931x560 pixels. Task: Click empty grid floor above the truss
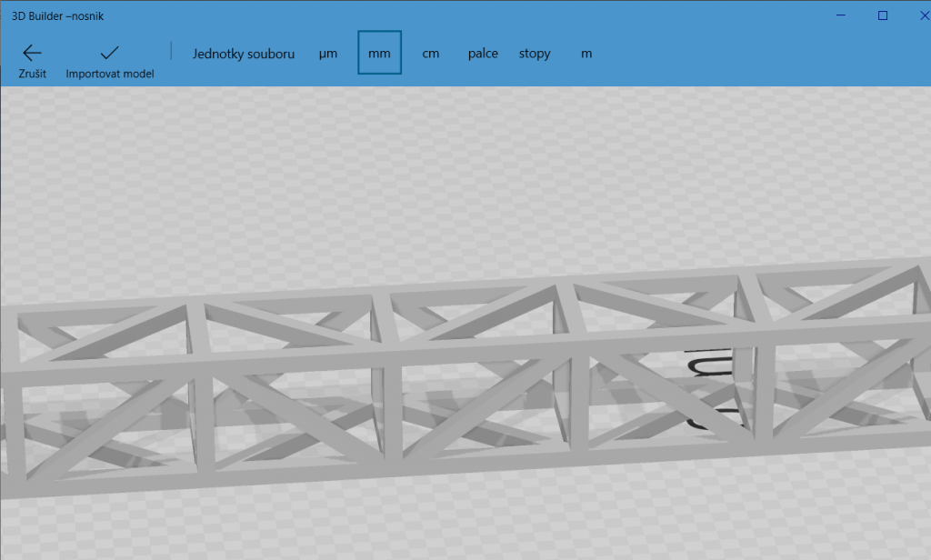tap(455, 182)
